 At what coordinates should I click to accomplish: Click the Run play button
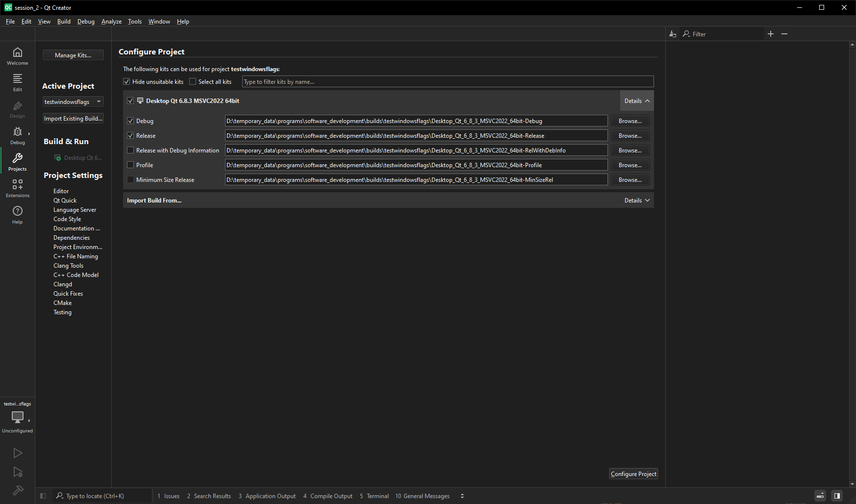pos(18,453)
